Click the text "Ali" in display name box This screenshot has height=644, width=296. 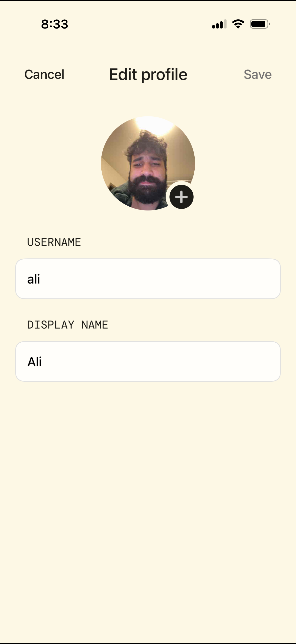pyautogui.click(x=35, y=362)
